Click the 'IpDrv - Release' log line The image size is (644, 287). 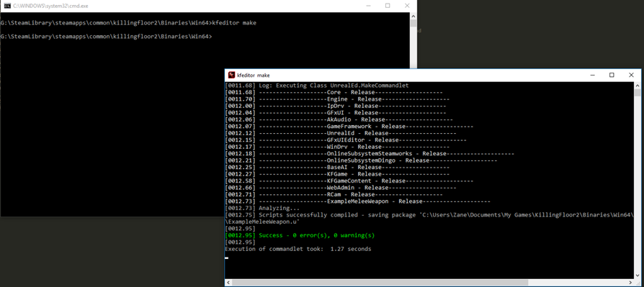coord(336,106)
